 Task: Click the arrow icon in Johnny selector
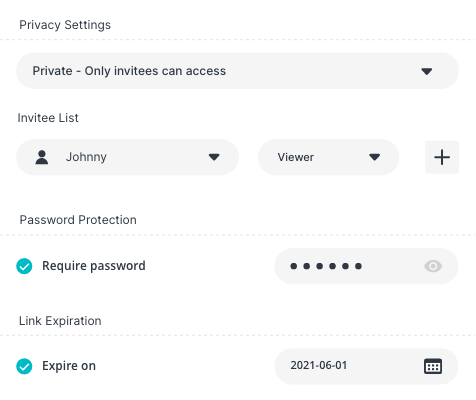pos(214,157)
